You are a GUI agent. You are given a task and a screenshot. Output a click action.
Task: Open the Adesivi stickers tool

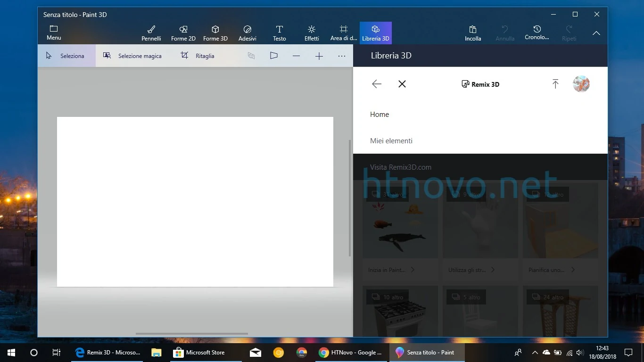248,33
